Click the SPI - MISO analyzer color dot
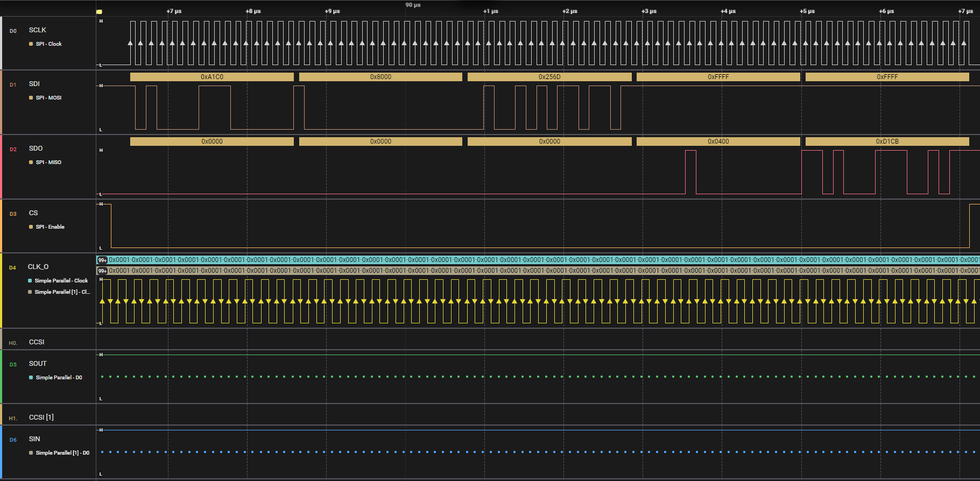This screenshot has width=980, height=481. click(x=31, y=162)
